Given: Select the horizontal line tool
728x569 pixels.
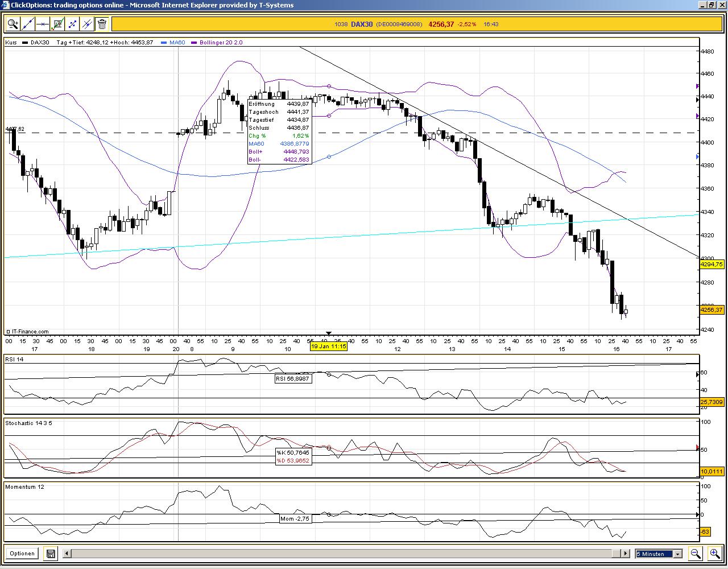Looking at the screenshot, I should point(43,23).
